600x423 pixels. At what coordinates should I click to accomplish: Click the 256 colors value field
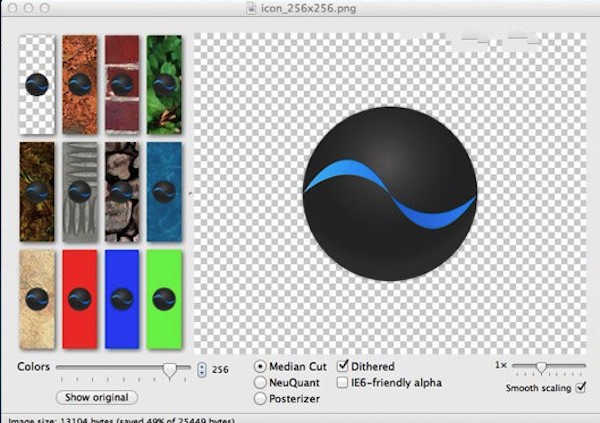(x=220, y=370)
